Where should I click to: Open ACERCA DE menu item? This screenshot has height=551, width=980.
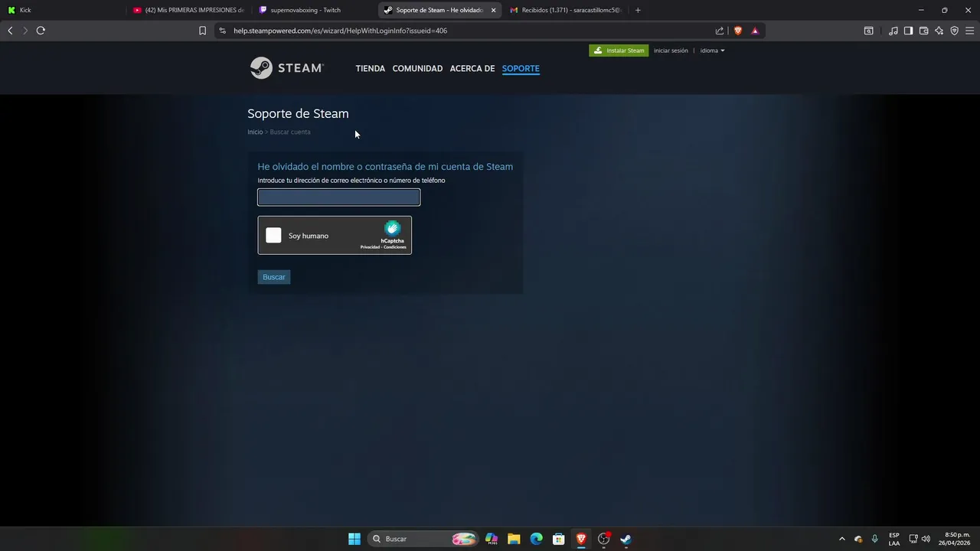pos(472,68)
